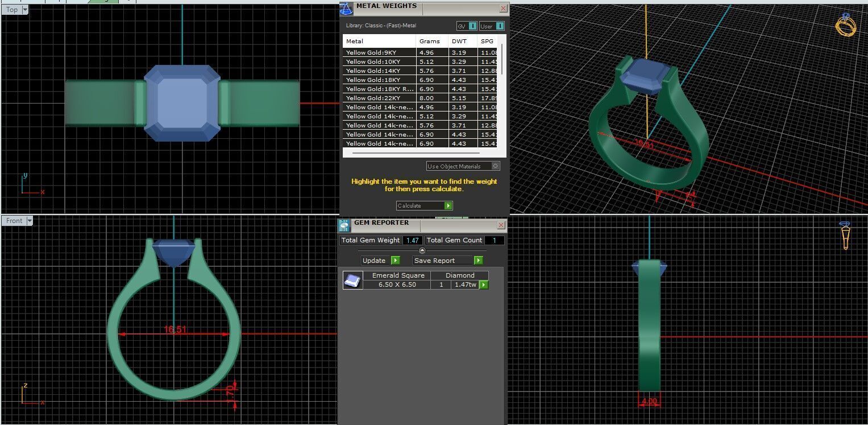Click the Grams column header
The image size is (868, 425).
click(x=432, y=41)
